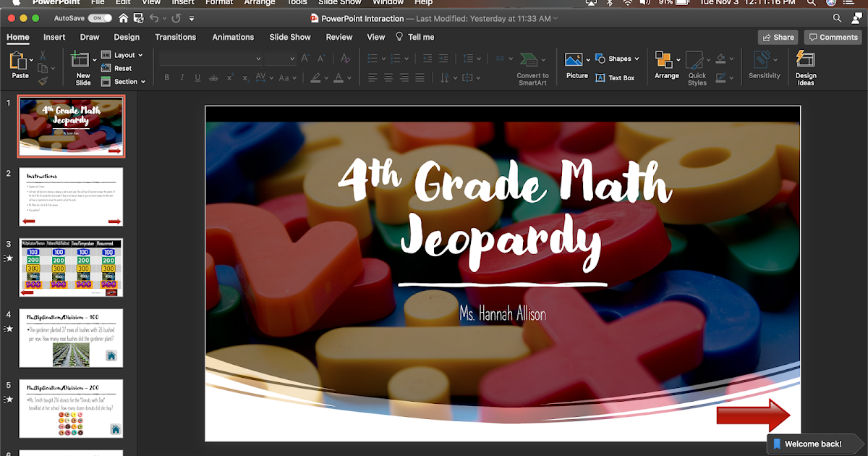Open the Animations ribbon tab
This screenshot has width=868, height=456.
233,37
